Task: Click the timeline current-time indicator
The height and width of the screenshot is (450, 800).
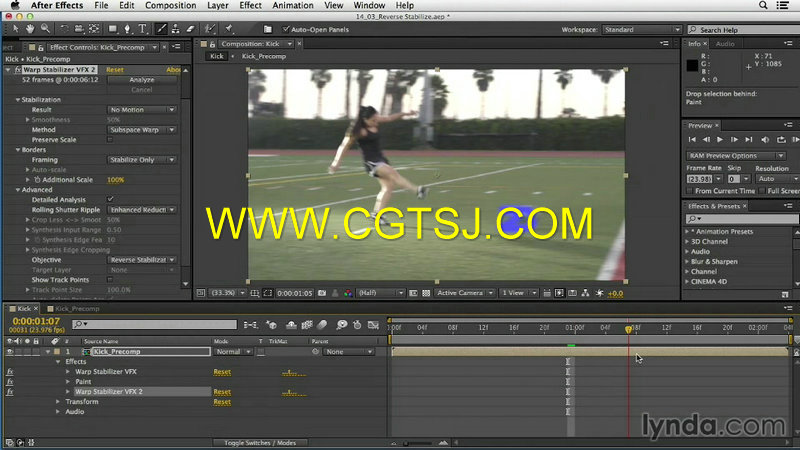Action: 629,329
